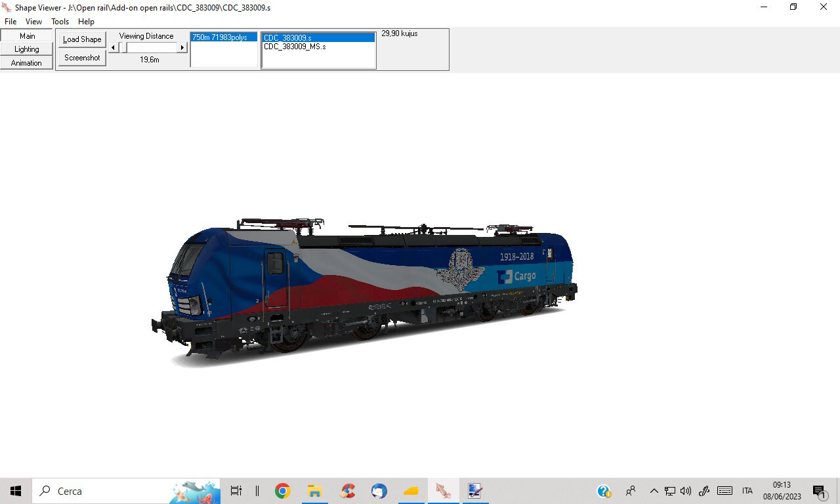Open the network tray icon
Image resolution: width=840 pixels, height=504 pixels.
[670, 491]
